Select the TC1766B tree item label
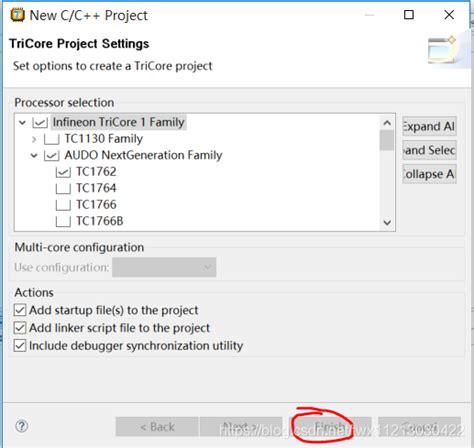The width and height of the screenshot is (474, 448). click(x=100, y=221)
